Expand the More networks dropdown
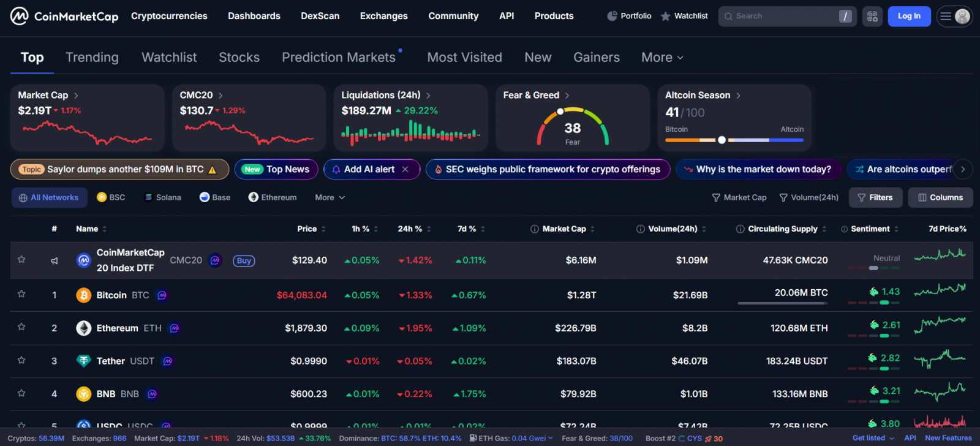The height and width of the screenshot is (446, 980). 330,197
